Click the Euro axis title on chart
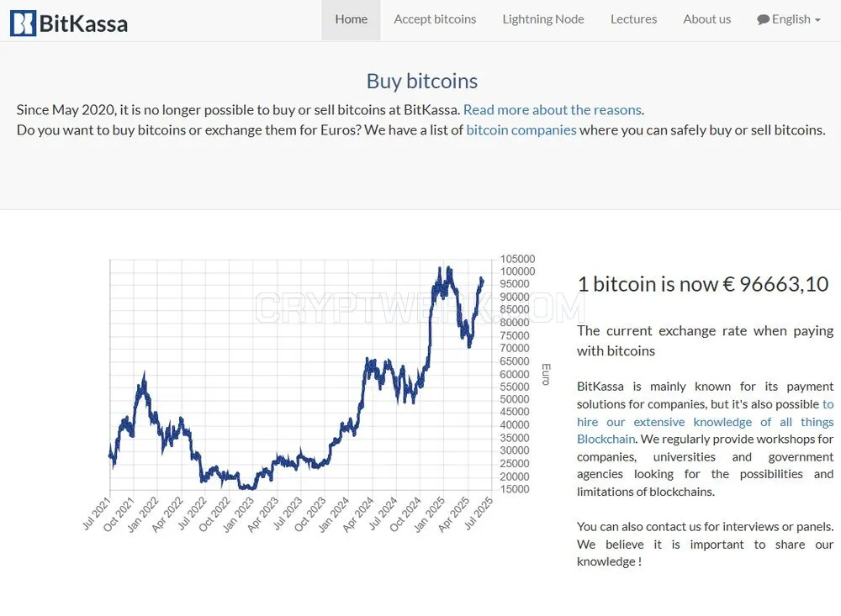The image size is (841, 616). coord(546,374)
